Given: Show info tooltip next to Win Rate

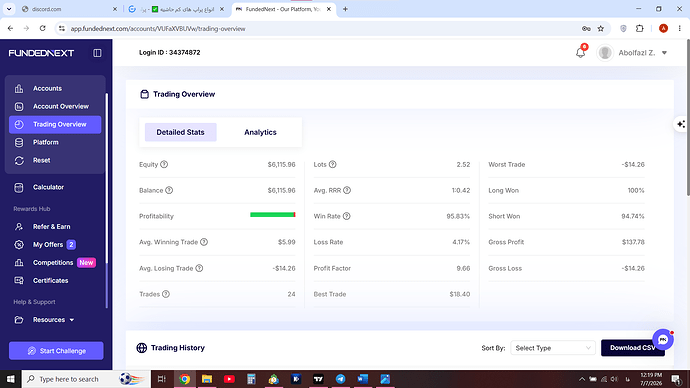Looking at the screenshot, I should point(347,216).
